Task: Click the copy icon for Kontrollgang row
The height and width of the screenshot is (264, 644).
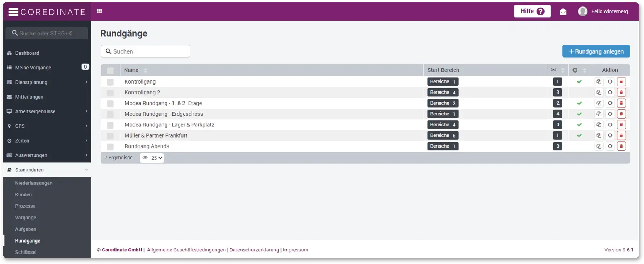Action: click(x=599, y=82)
